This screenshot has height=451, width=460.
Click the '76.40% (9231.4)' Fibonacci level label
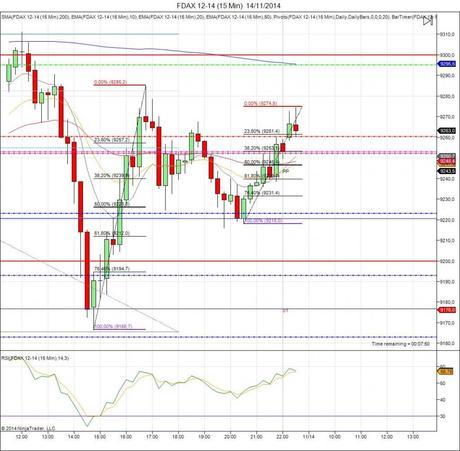(262, 193)
